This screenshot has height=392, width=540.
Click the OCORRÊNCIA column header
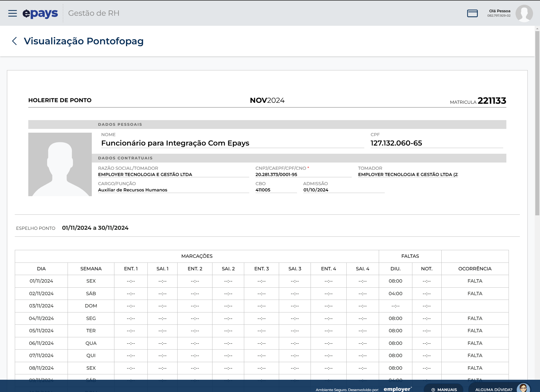click(x=475, y=269)
